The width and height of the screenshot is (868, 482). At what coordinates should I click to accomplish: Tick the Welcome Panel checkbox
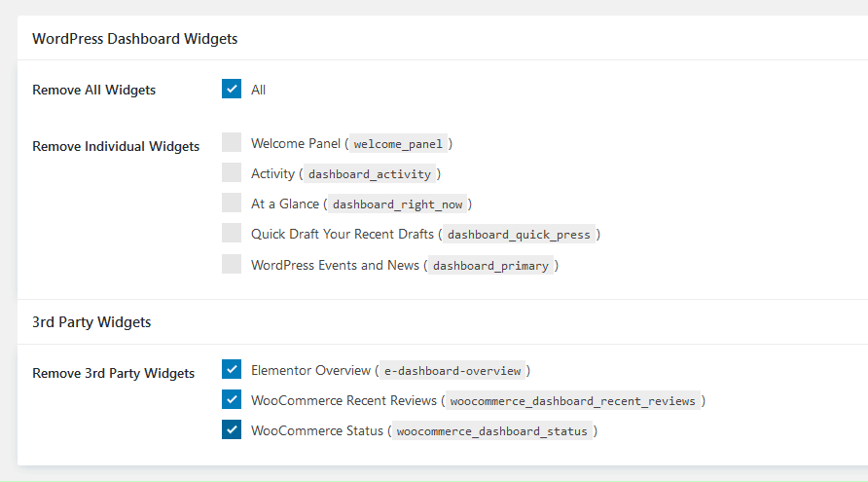point(232,143)
